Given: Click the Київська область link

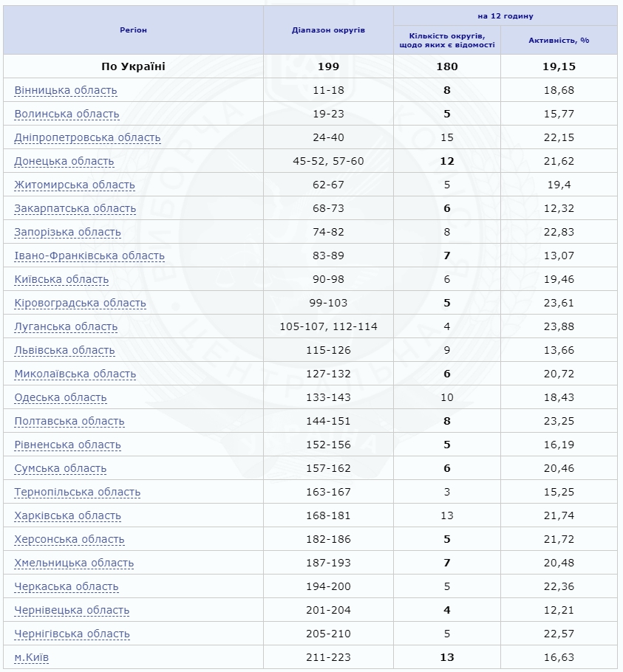Looking at the screenshot, I should tap(61, 279).
